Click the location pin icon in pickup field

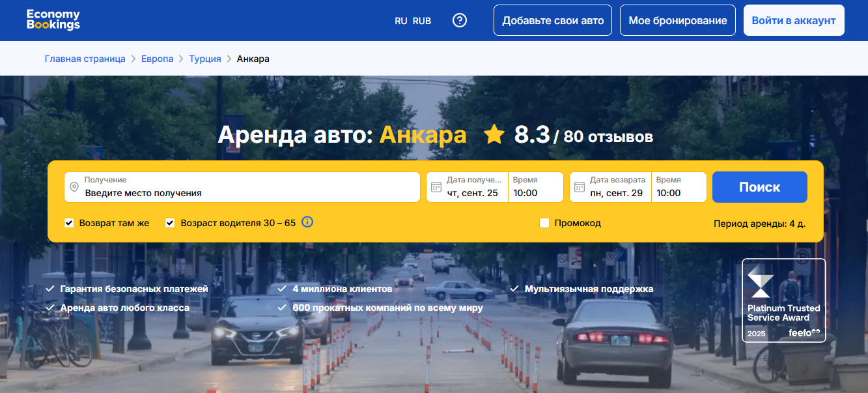[x=74, y=188]
